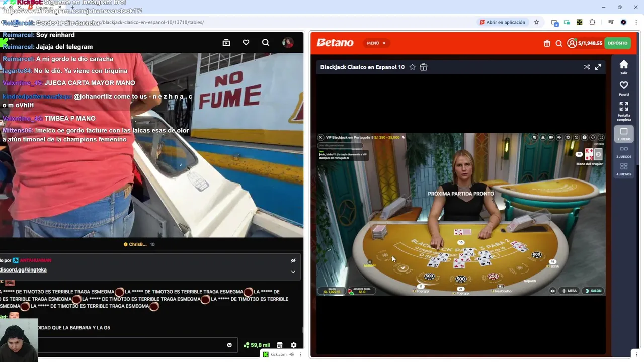Click the Kick heart follow icon
This screenshot has width=644, height=362.
[246, 43]
